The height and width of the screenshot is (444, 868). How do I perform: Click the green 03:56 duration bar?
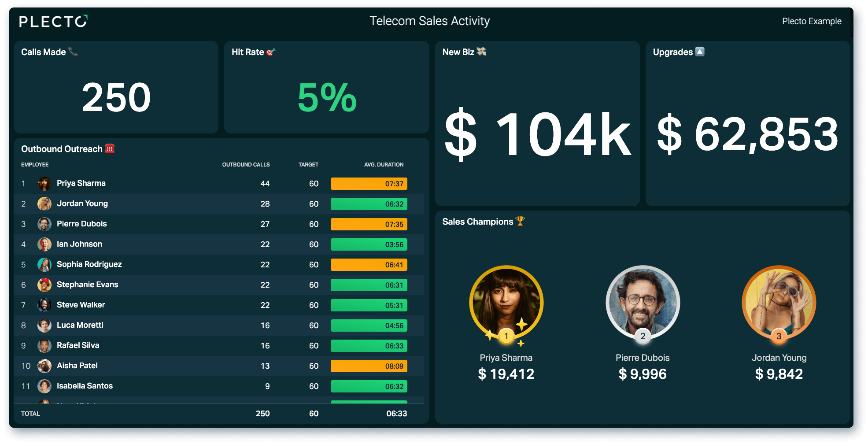[369, 244]
